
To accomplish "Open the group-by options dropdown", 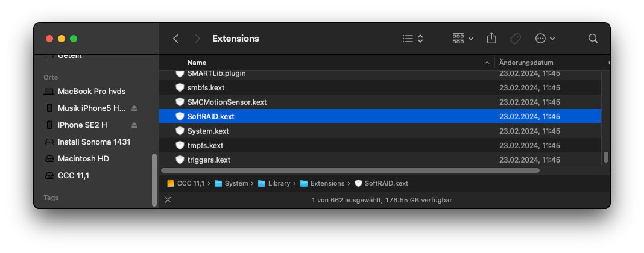I will coord(462,39).
